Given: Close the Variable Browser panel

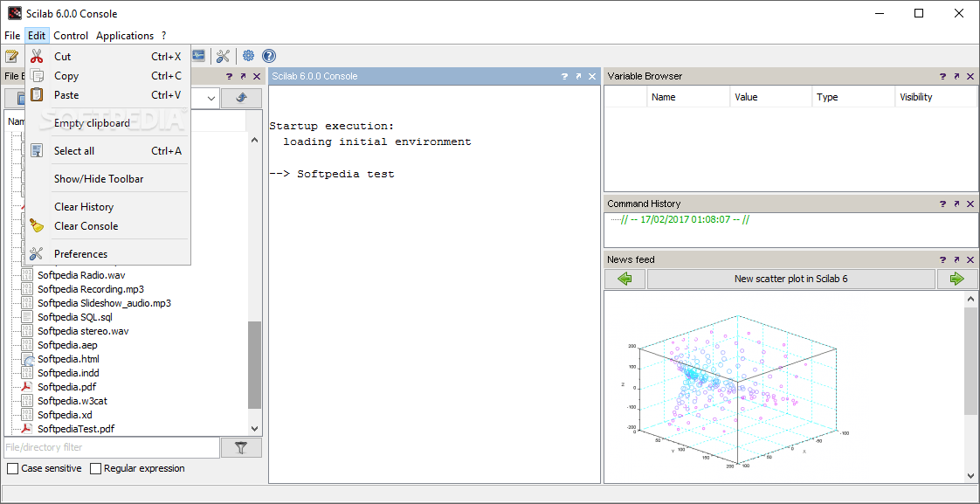Looking at the screenshot, I should pos(970,76).
